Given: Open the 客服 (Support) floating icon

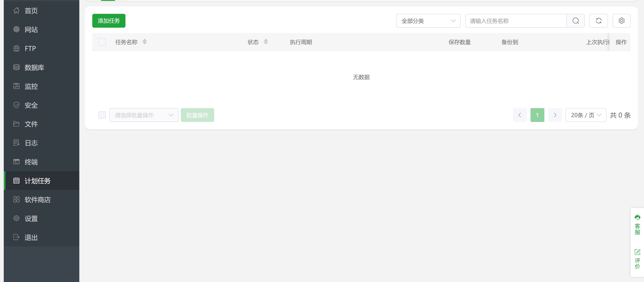Looking at the screenshot, I should pyautogui.click(x=637, y=224).
